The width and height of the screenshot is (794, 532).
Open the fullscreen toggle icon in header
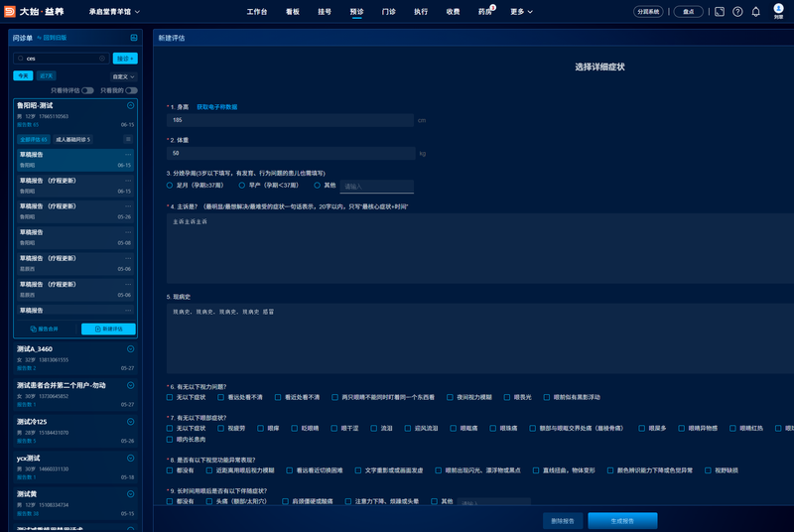pyautogui.click(x=719, y=12)
